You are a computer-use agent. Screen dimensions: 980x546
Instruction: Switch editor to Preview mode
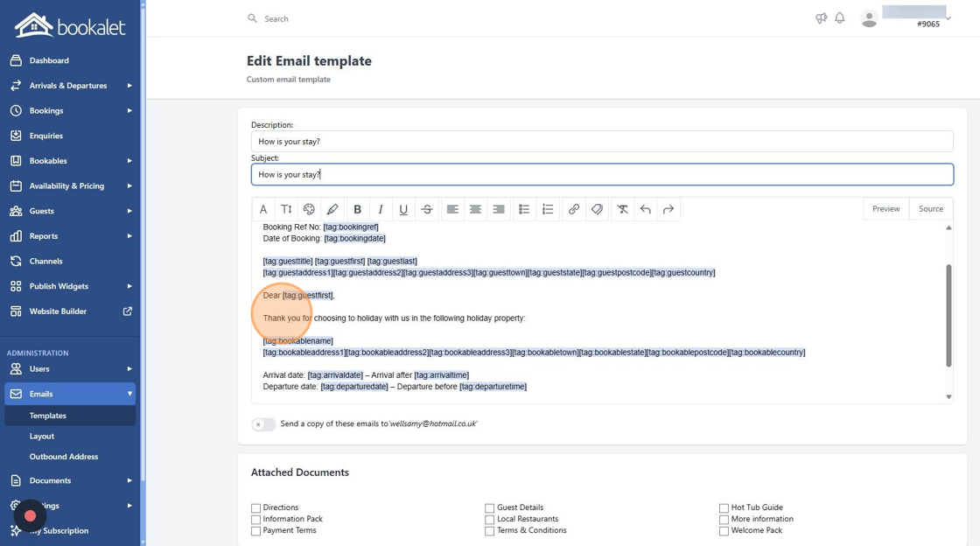885,208
